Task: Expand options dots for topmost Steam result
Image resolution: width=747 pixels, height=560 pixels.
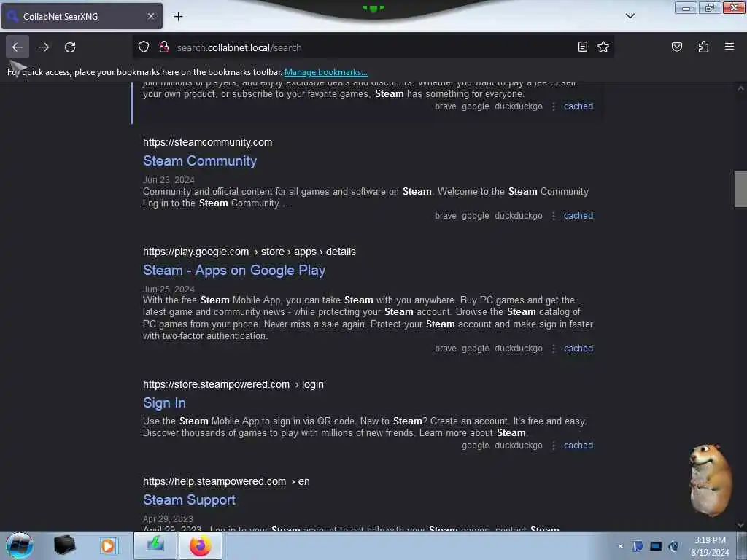Action: point(553,106)
